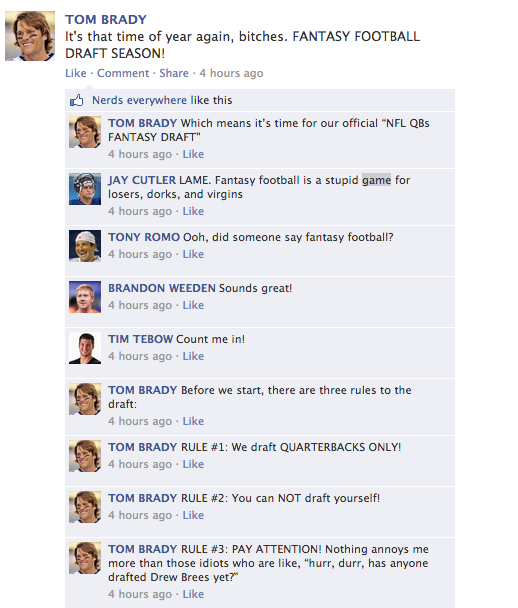Viewport: 518px width, 608px height.
Task: Click Tony Romo's avatar thumbnail
Action: [x=85, y=246]
